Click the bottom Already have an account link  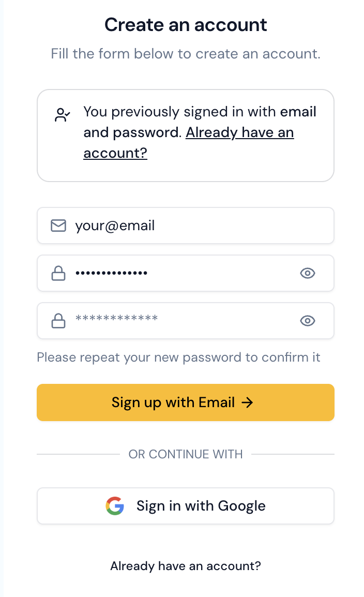(x=186, y=566)
